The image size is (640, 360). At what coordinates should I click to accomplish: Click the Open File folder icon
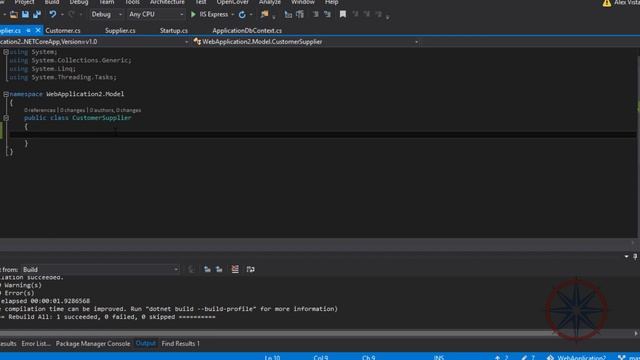(13, 15)
